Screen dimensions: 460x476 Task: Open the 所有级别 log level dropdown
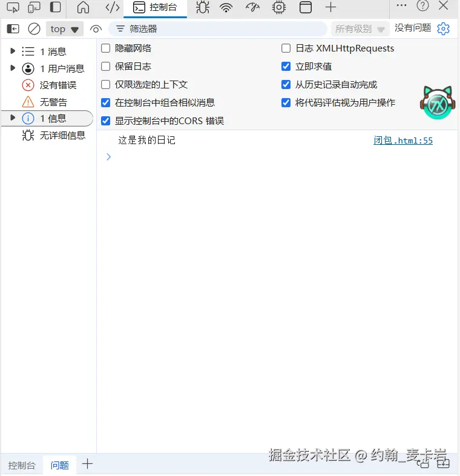coord(360,29)
